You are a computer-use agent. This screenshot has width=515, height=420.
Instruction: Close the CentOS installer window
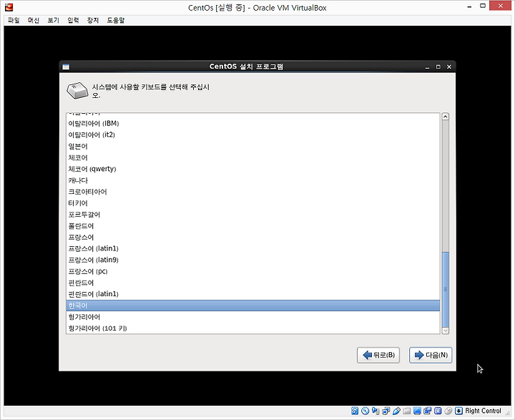[x=449, y=67]
